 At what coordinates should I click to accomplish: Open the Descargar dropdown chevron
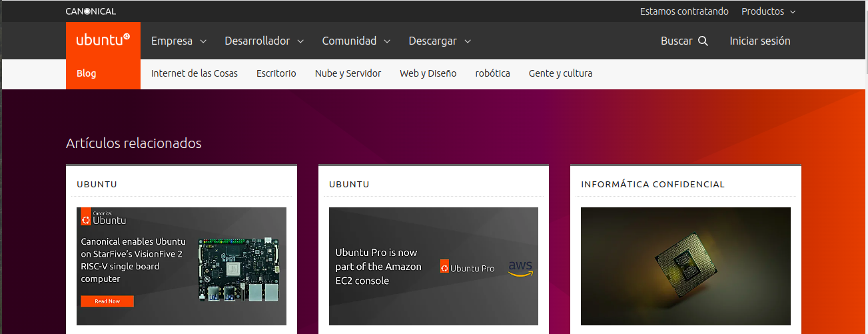(467, 41)
